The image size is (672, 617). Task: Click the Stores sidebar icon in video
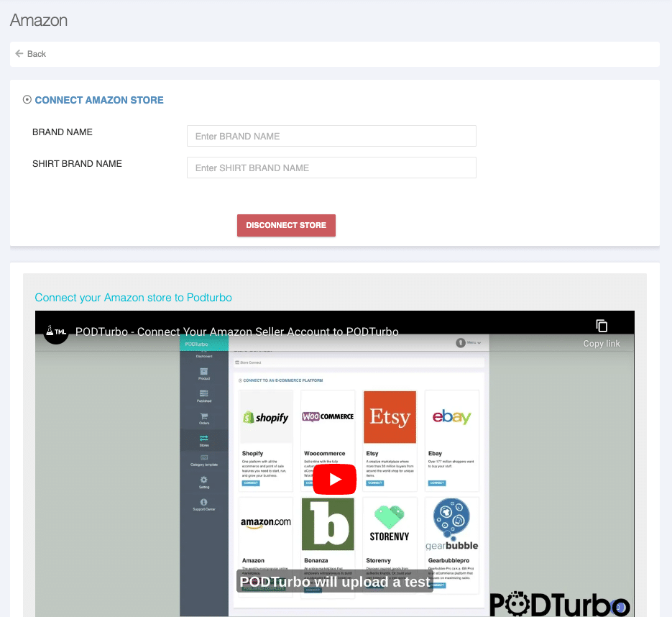204,439
